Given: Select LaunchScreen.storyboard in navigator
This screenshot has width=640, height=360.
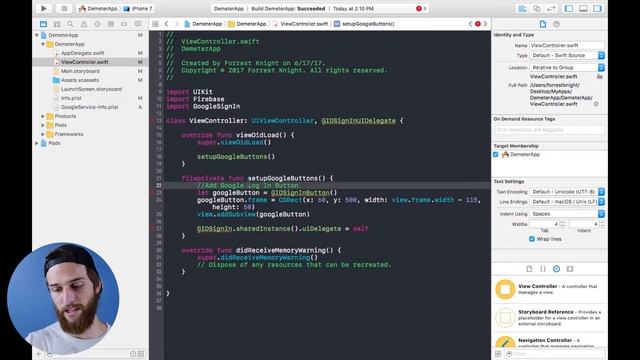Looking at the screenshot, I should [x=91, y=89].
